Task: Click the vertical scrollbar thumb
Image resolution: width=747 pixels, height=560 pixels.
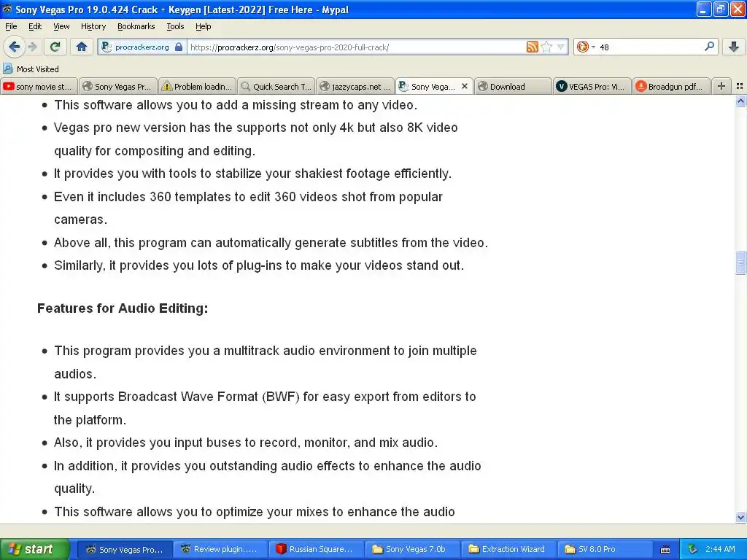Action: [740, 262]
